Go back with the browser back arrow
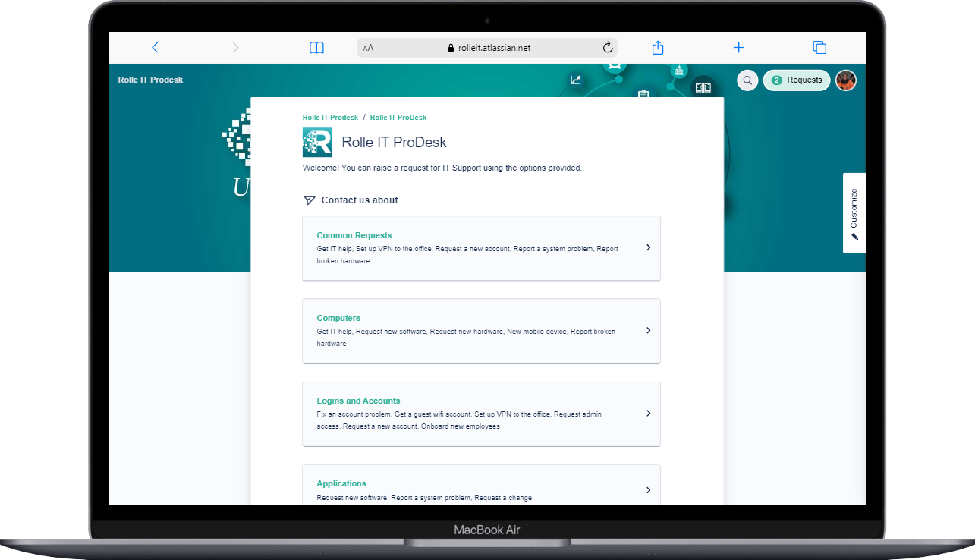Screen dimensions: 975x560 tap(155, 47)
